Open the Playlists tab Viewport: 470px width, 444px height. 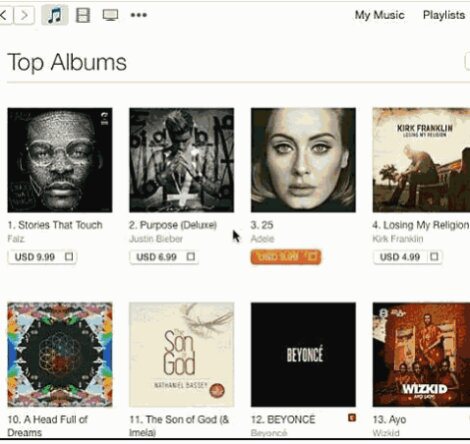[x=444, y=15]
